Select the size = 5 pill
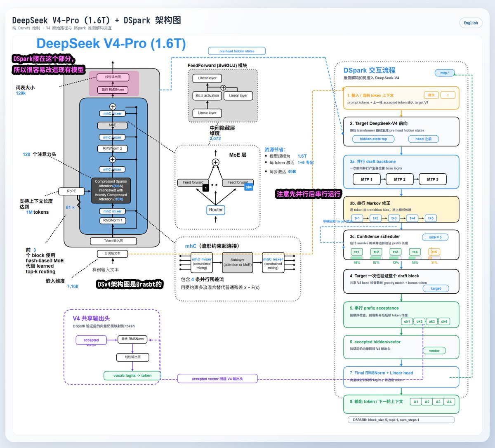Viewport: 495px width, 448px height. click(x=435, y=237)
